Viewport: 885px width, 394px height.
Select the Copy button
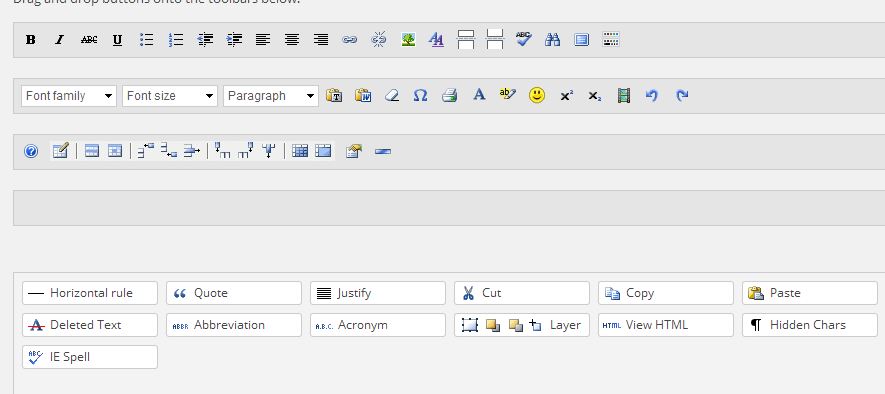pos(665,293)
